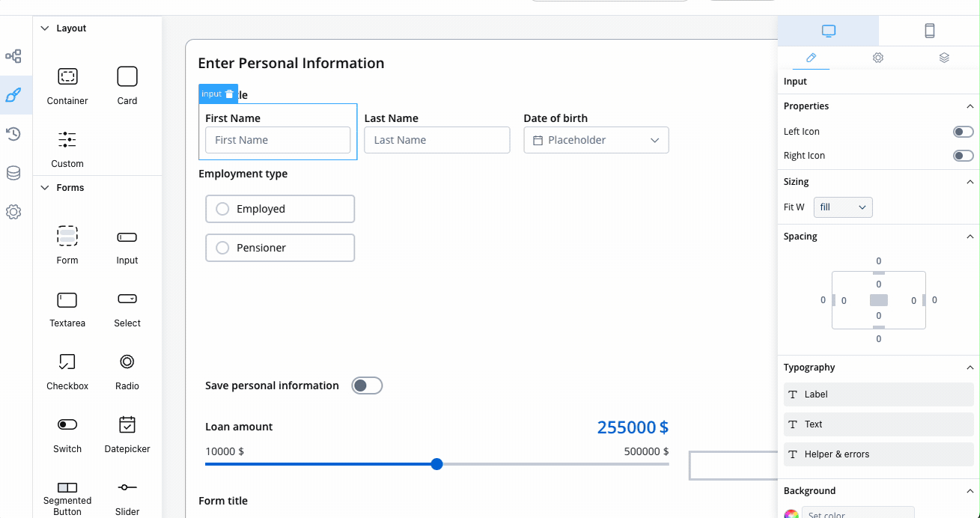
Task: Collapse the Sizing section
Action: point(970,182)
